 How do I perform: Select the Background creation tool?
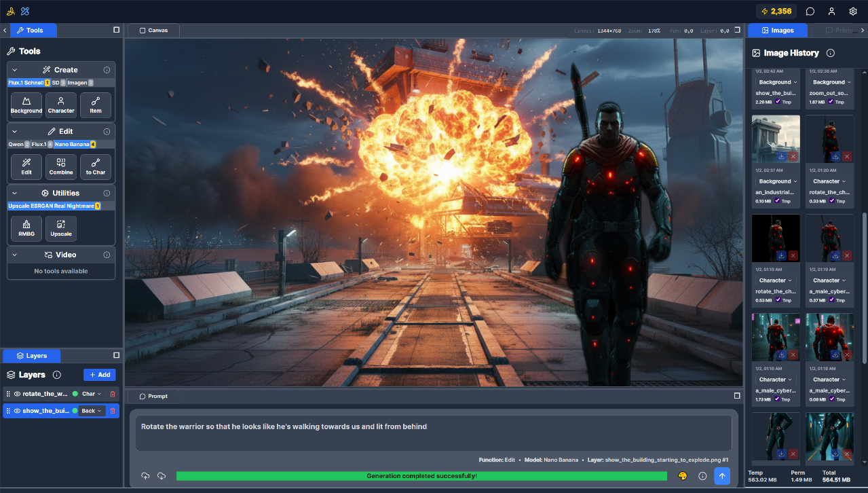[26, 105]
